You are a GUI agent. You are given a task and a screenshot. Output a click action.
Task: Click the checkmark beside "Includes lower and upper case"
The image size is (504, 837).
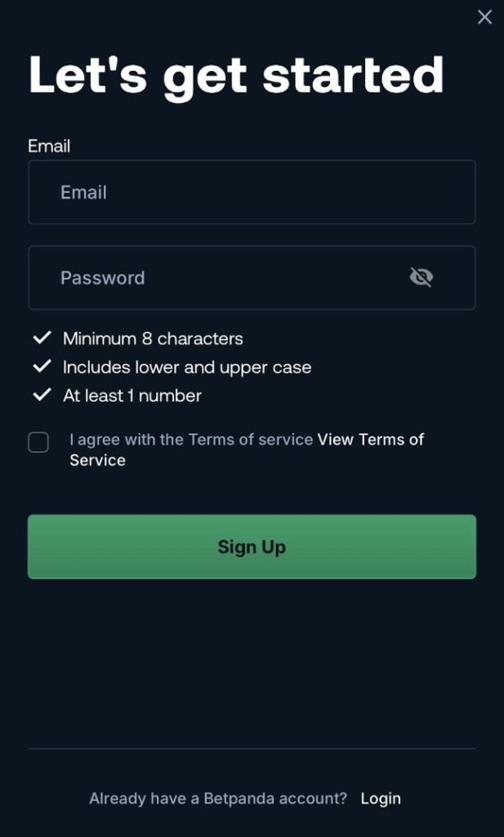coord(40,367)
